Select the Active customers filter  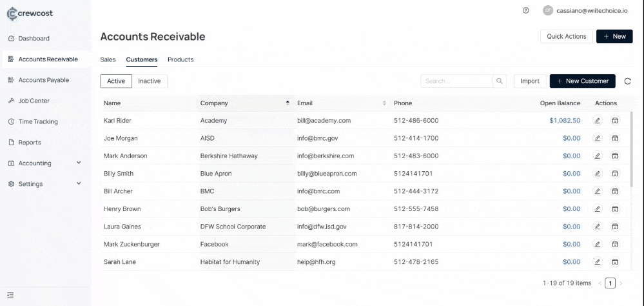[x=116, y=81]
